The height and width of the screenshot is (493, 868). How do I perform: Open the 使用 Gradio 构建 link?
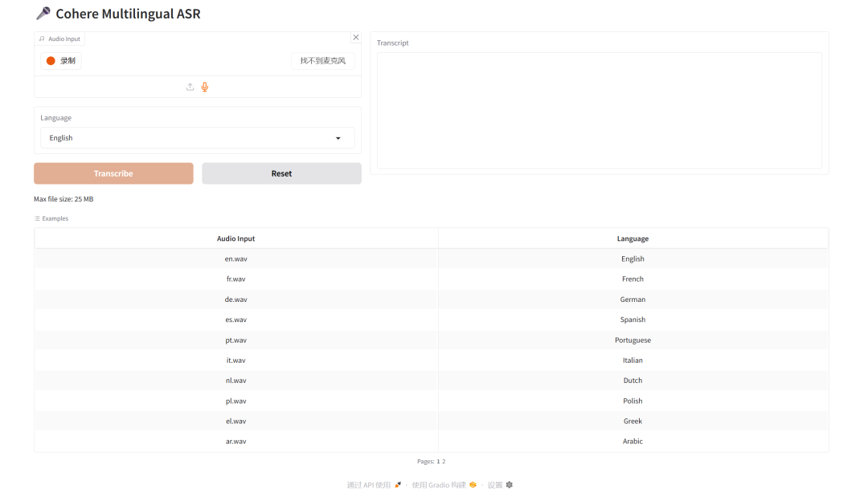[x=444, y=485]
